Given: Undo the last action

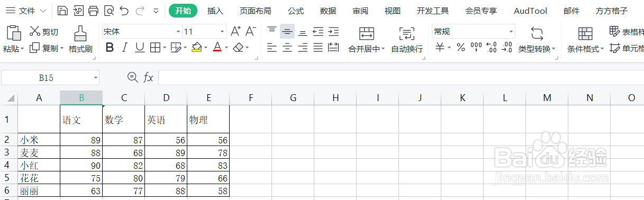Looking at the screenshot, I should coord(124,11).
